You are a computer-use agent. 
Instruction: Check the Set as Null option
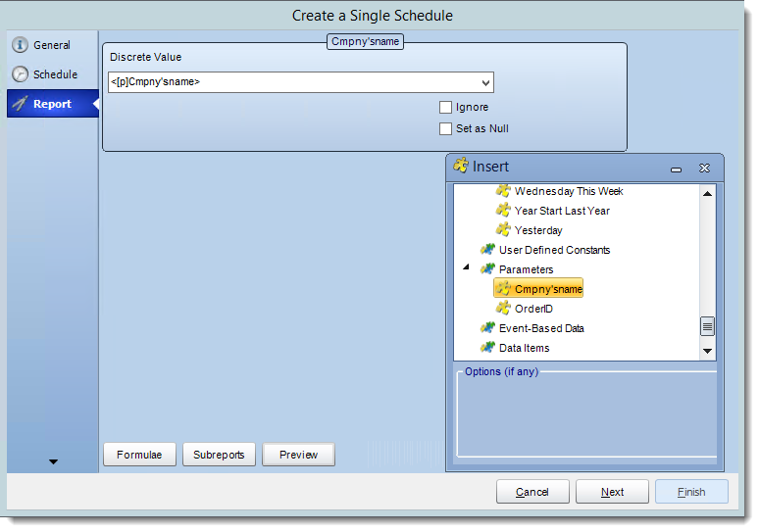[445, 128]
